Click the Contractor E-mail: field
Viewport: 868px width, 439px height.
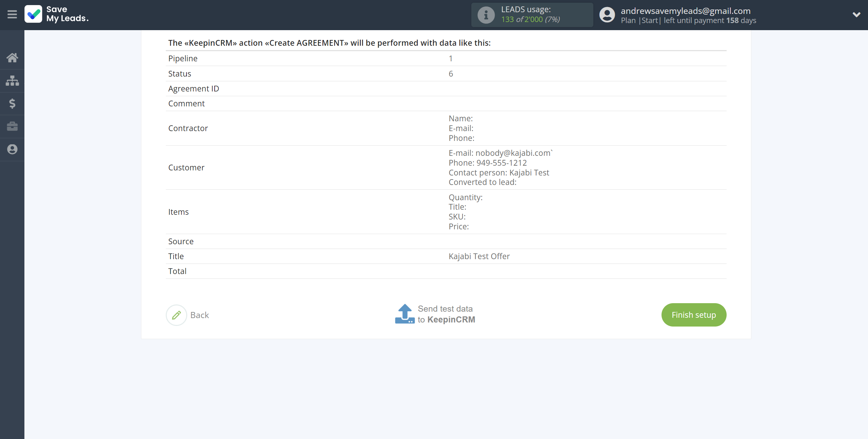click(461, 128)
